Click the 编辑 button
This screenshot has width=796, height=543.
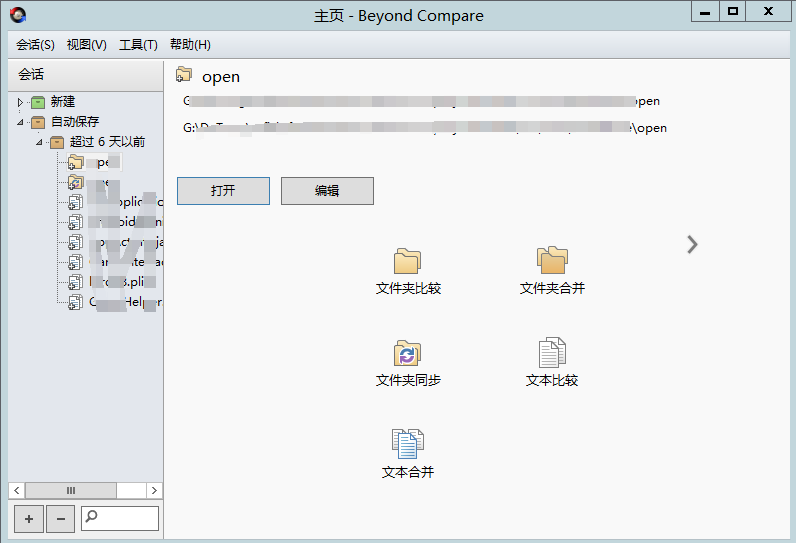click(327, 191)
